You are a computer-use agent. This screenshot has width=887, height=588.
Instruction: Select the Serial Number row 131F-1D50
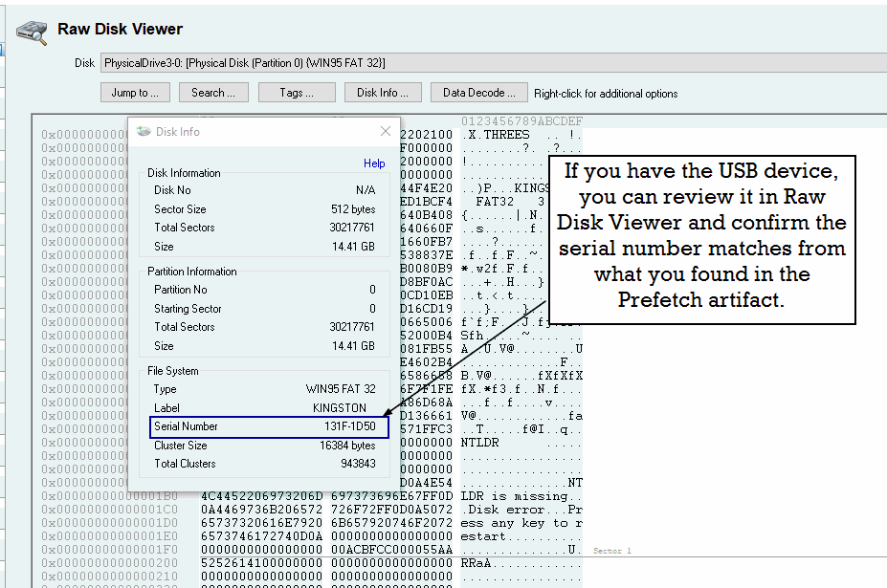269,426
